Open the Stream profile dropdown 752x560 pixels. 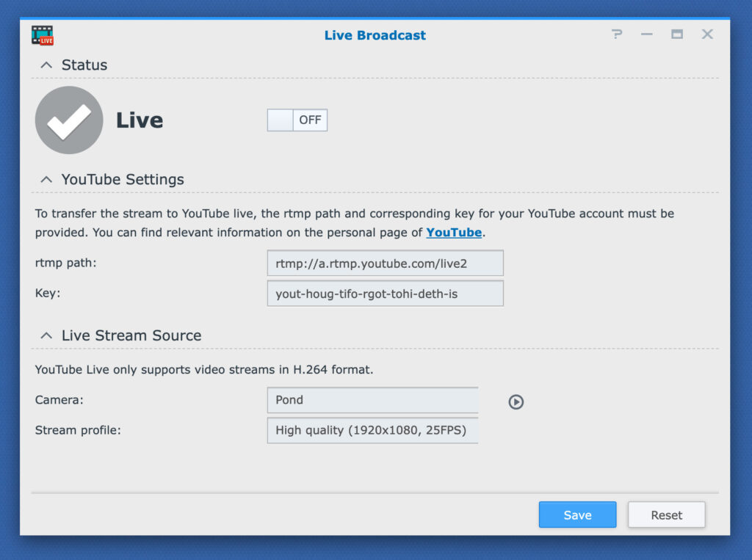click(x=372, y=430)
